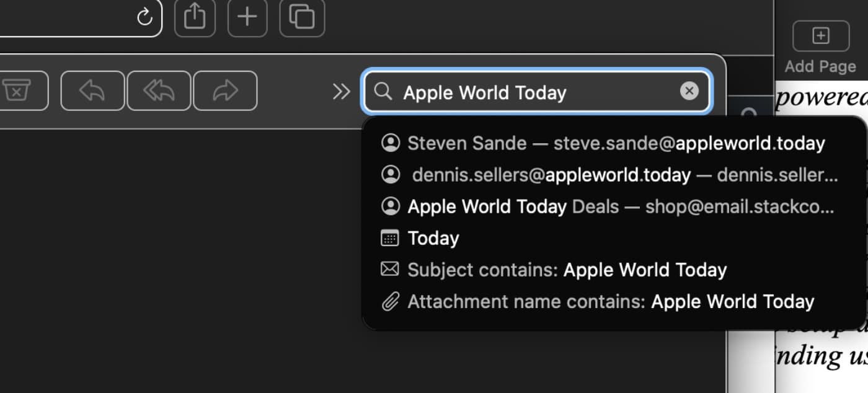Clear the search field text

click(689, 92)
